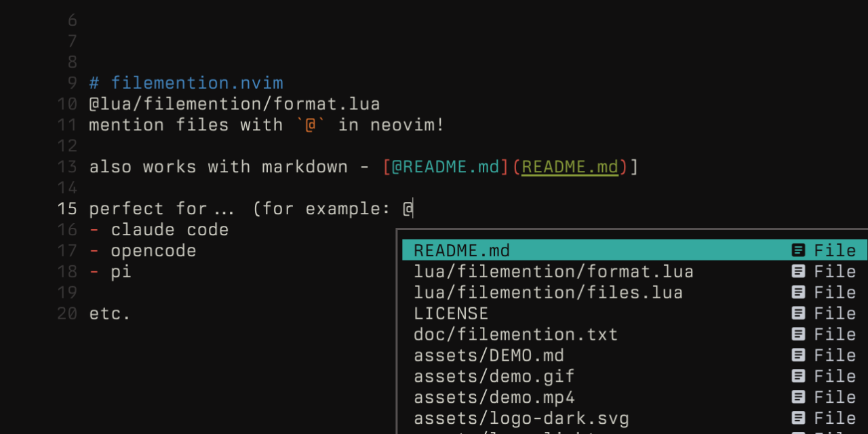Choose doc/filemention.txt in the popup

tap(635, 334)
